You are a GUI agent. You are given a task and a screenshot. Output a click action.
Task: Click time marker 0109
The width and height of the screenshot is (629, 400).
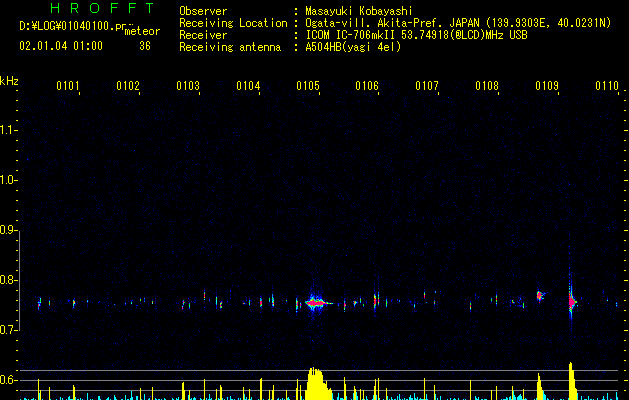[x=547, y=85]
